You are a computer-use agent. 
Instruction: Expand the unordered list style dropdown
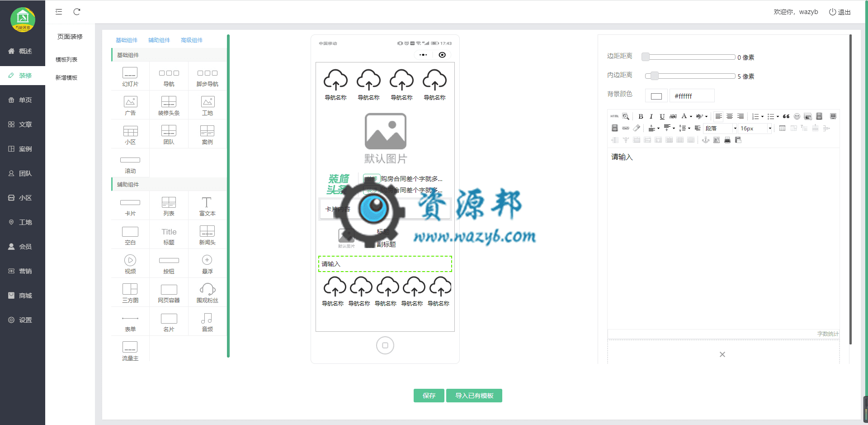tap(778, 116)
